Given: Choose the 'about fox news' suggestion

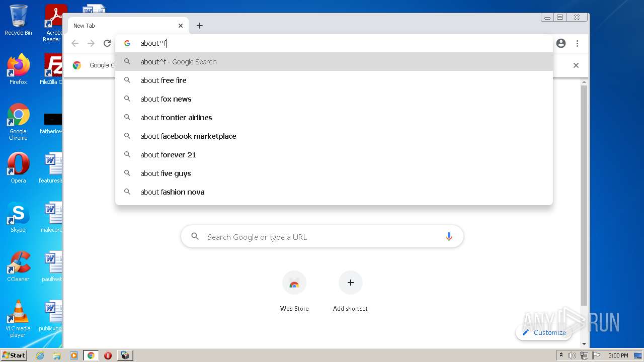Looking at the screenshot, I should click(x=334, y=99).
